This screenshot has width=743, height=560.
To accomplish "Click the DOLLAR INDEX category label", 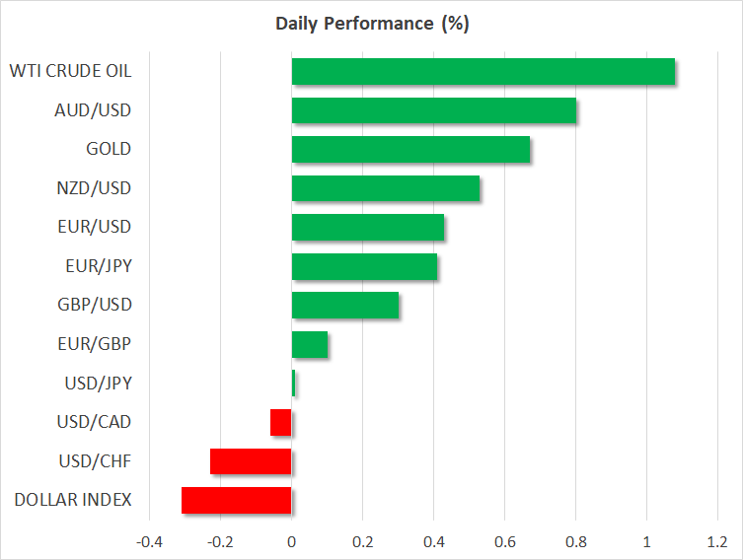I will tap(73, 500).
